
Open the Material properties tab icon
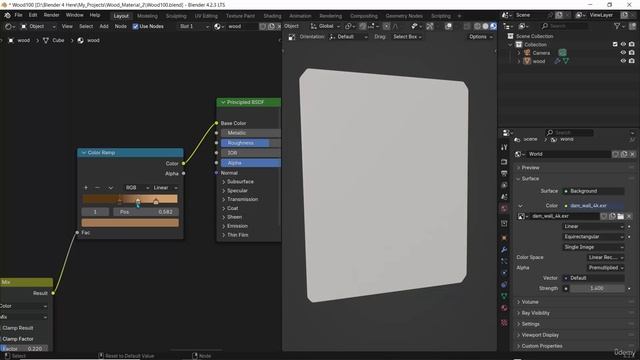point(504,308)
